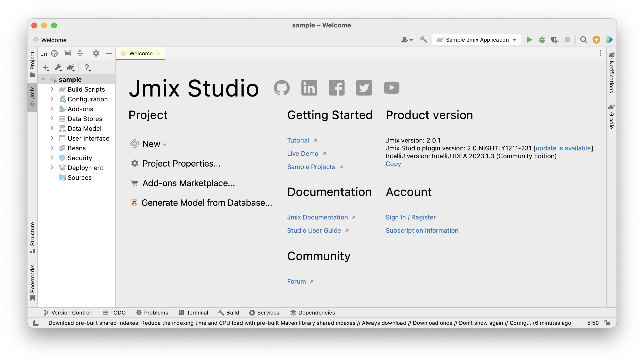Screen dimensions: 644x364
Task: Select the Welcome editor tab
Action: (140, 53)
